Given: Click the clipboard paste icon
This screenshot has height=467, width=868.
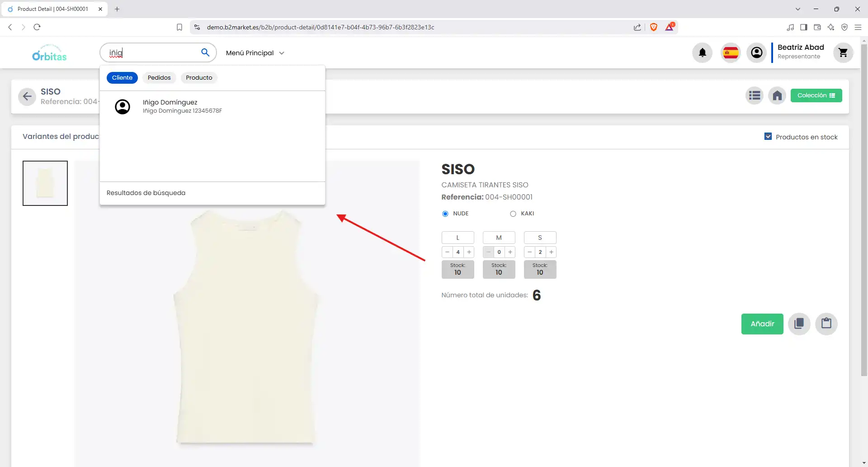Looking at the screenshot, I should (826, 324).
